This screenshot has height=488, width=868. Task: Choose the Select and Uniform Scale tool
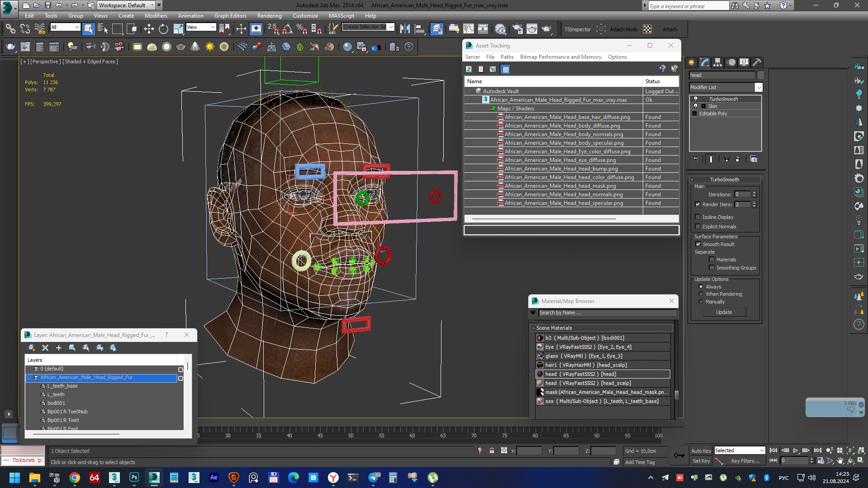click(178, 29)
